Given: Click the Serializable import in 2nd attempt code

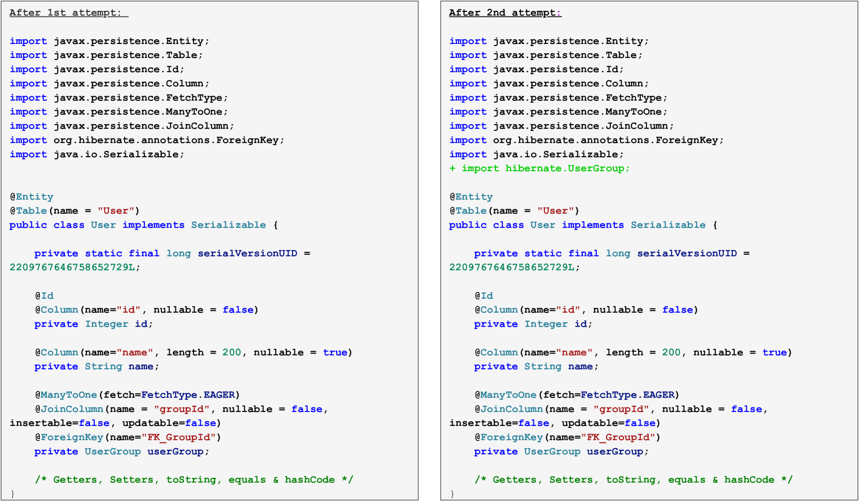Looking at the screenshot, I should [x=537, y=154].
